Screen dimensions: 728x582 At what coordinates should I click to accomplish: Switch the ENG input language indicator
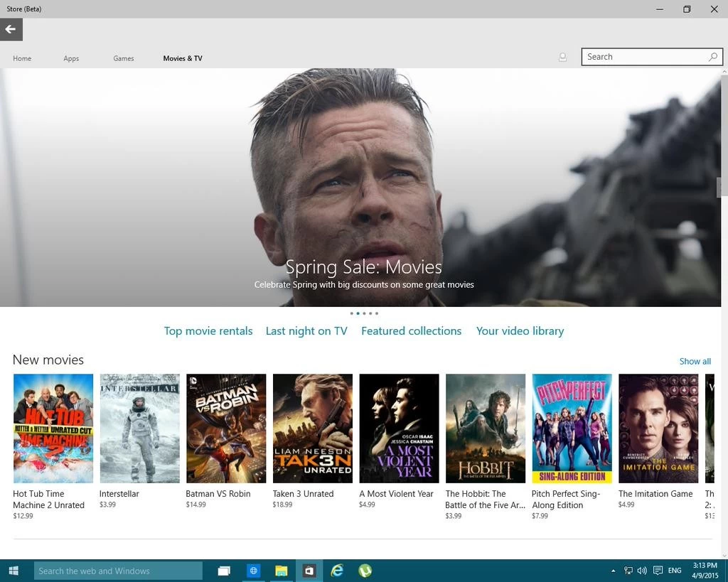(675, 571)
